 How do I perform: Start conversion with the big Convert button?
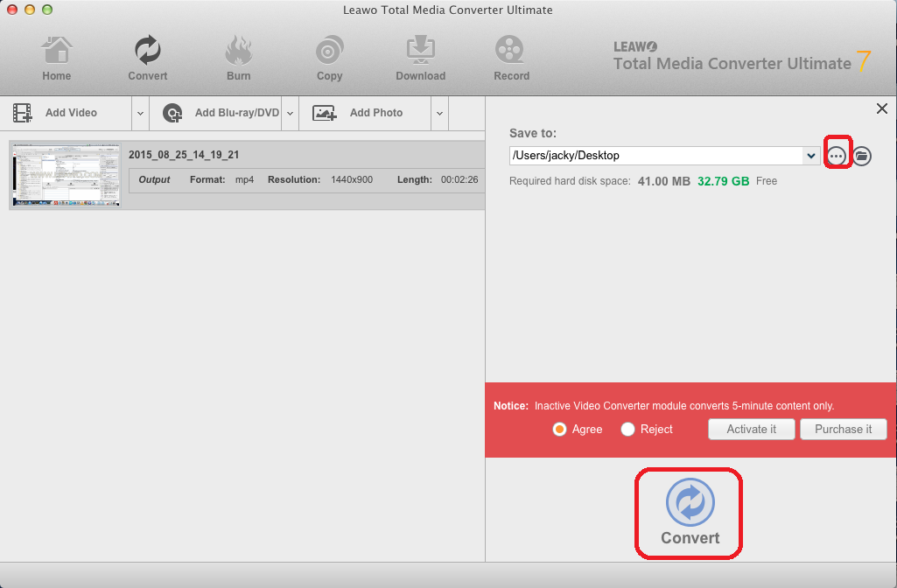click(x=690, y=512)
